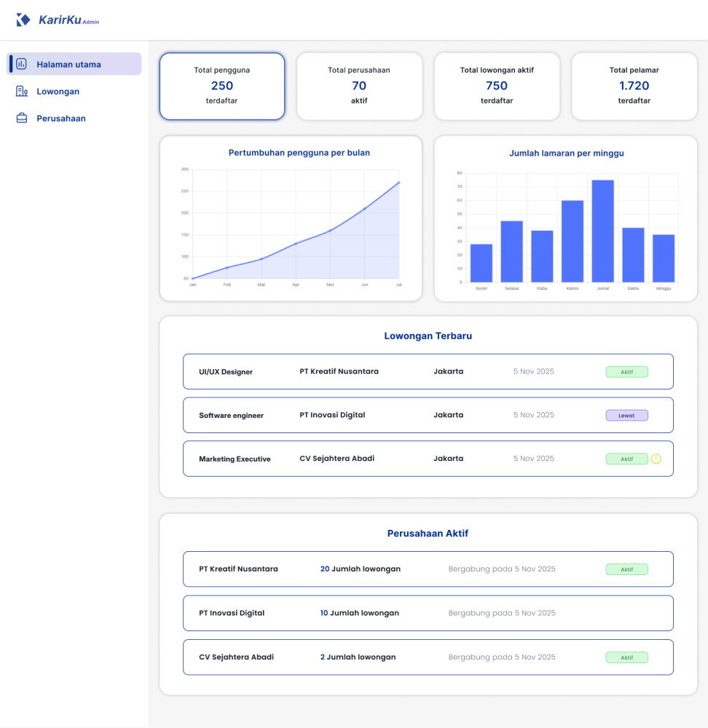Select the Total lowongan aktif card
Image resolution: width=708 pixels, height=728 pixels.
[x=497, y=86]
